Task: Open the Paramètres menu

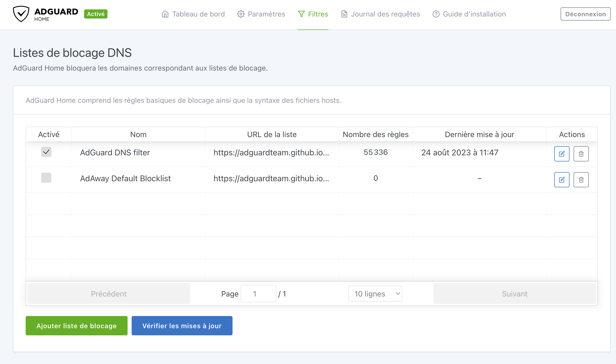Action: point(261,14)
